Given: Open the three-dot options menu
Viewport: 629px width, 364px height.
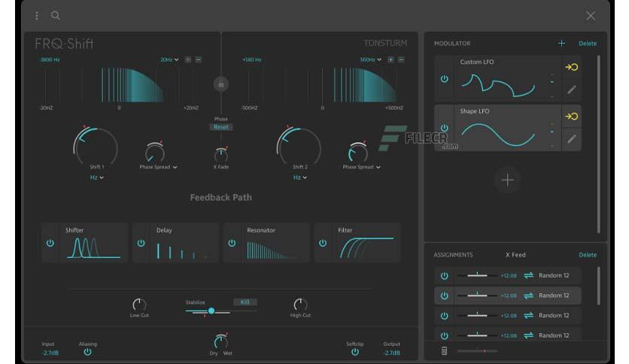Looking at the screenshot, I should pyautogui.click(x=37, y=16).
